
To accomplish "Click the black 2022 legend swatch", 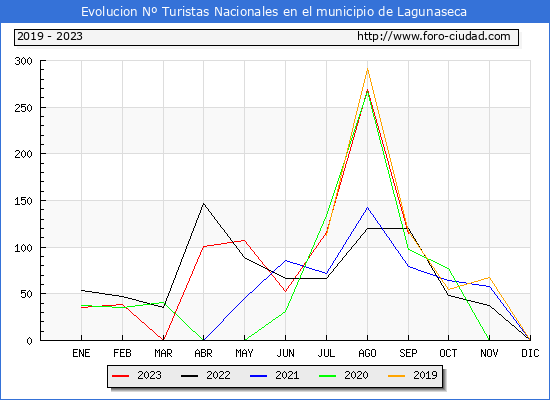I will tap(189, 376).
